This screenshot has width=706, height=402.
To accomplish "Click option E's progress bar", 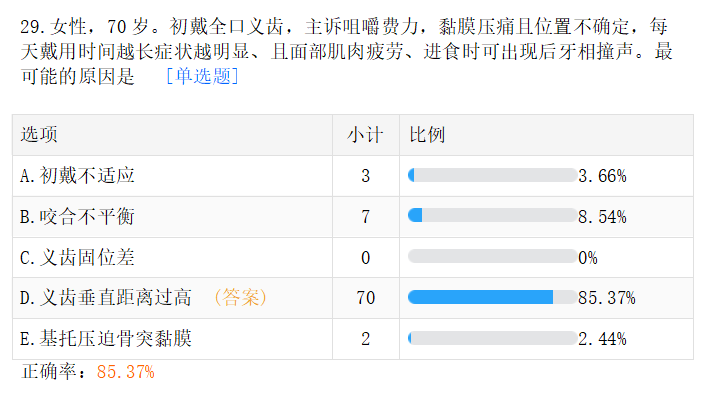I will point(492,338).
